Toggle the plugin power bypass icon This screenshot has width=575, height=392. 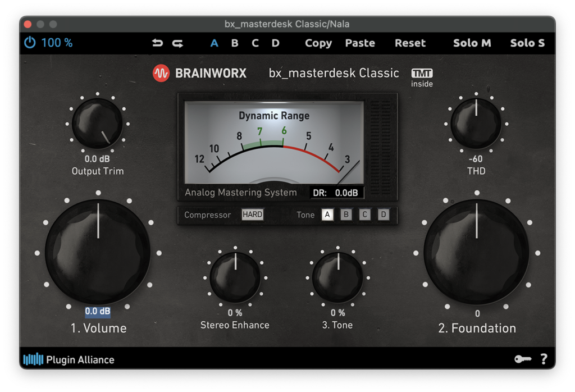[30, 43]
